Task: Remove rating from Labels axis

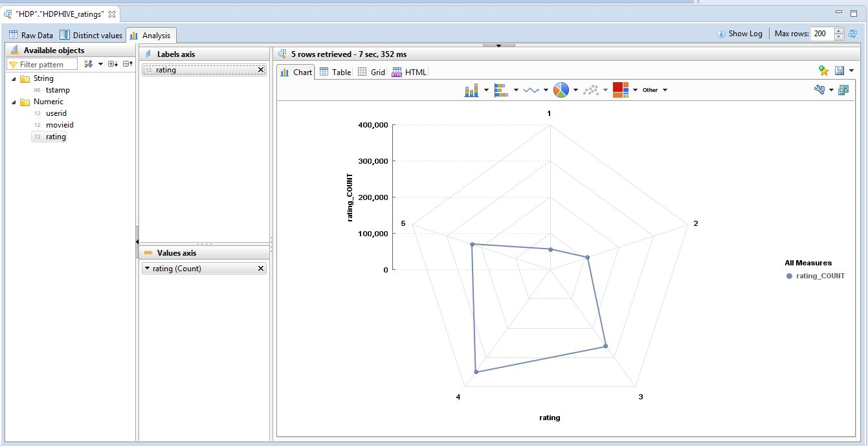Action: 261,70
